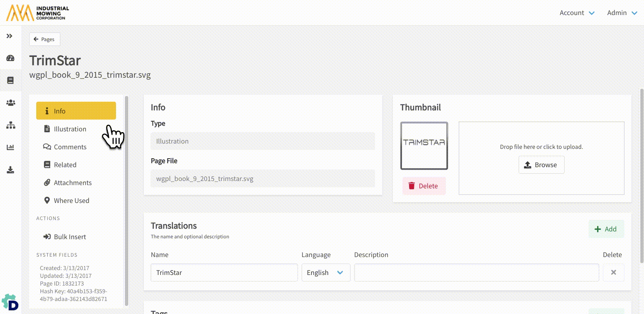Open the download icon in sidebar
The width and height of the screenshot is (644, 314).
click(x=11, y=170)
